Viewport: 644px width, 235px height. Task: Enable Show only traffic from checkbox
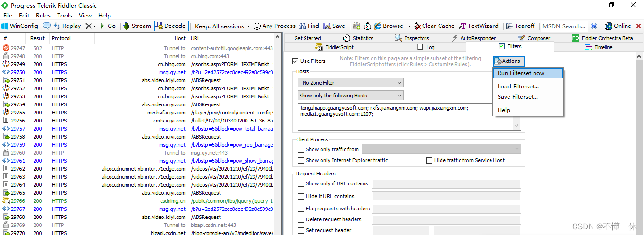(301, 149)
